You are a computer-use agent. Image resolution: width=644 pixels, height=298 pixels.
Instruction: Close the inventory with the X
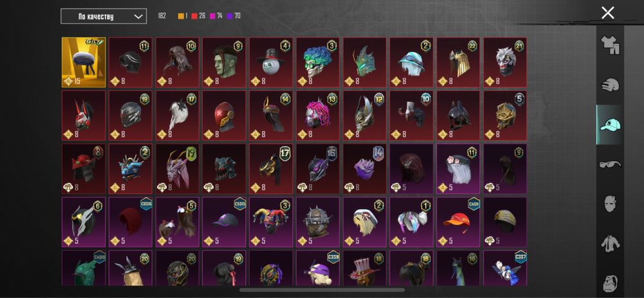click(x=608, y=13)
